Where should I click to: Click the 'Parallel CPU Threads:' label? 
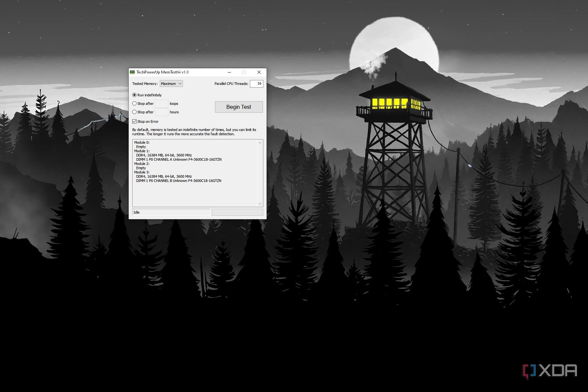click(x=231, y=84)
